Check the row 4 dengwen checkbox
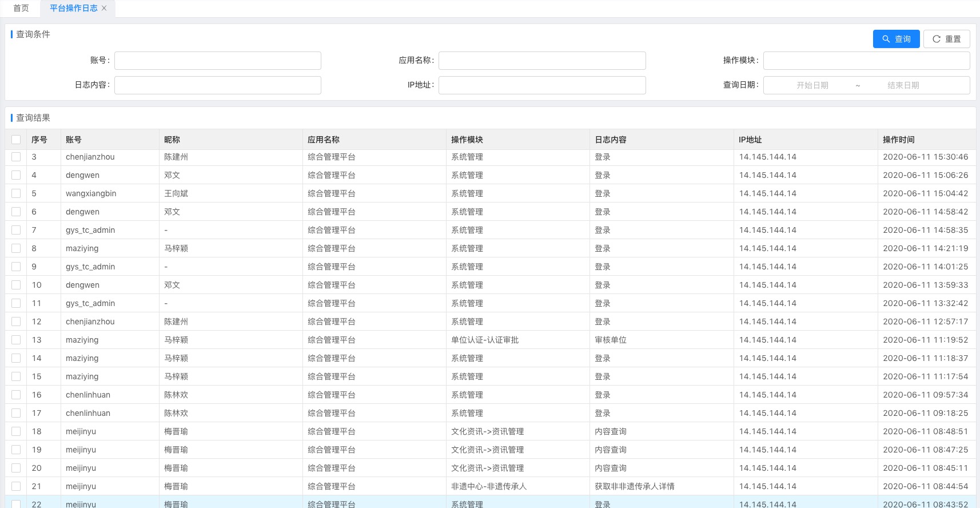The width and height of the screenshot is (980, 508). (x=16, y=175)
